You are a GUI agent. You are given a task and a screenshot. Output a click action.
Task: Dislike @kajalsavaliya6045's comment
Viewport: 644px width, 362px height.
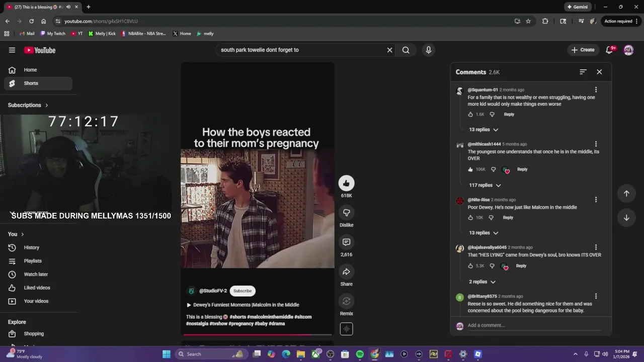(492, 266)
